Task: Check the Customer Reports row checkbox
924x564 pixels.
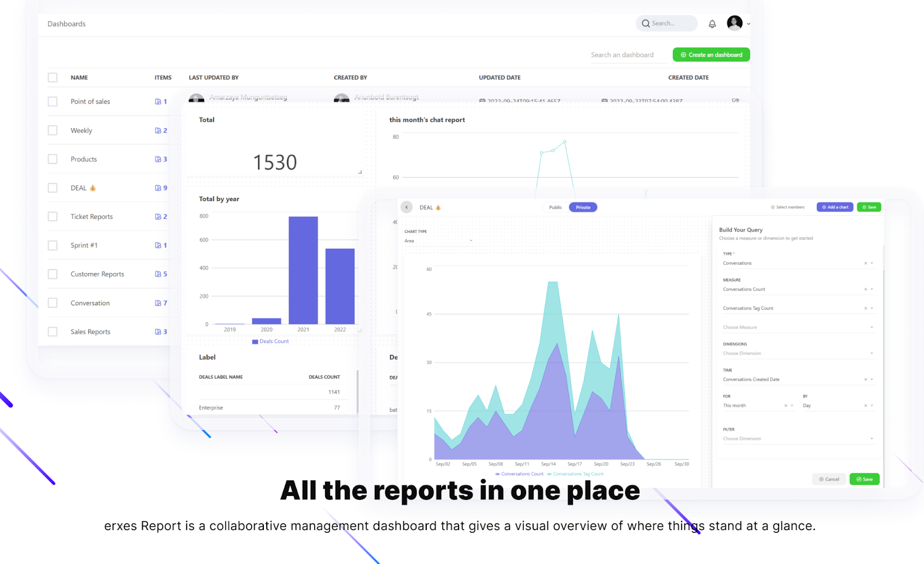Action: [53, 274]
